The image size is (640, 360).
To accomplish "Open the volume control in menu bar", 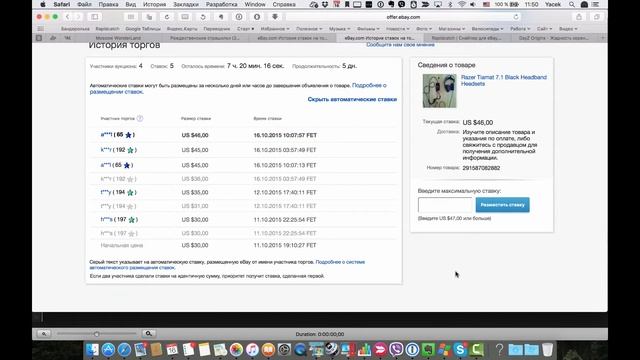I will (473, 4).
